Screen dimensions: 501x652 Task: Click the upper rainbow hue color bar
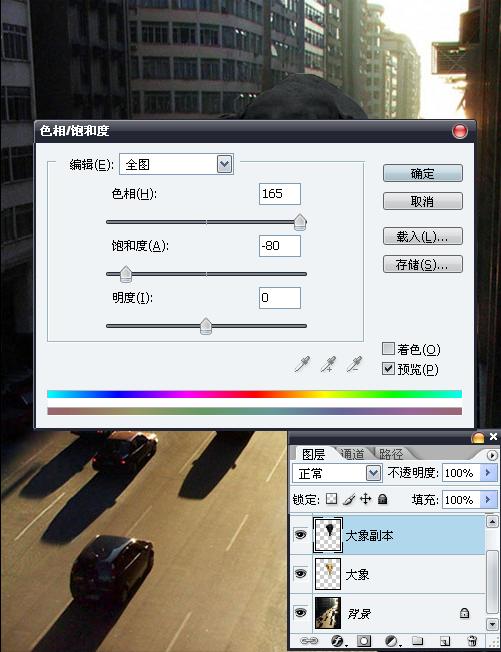[x=254, y=394]
